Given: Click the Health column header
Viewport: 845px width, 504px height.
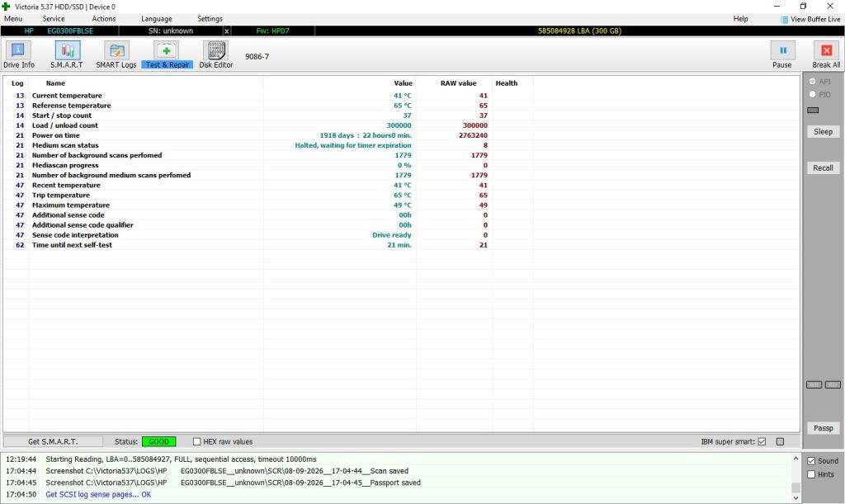Looking at the screenshot, I should (x=507, y=83).
